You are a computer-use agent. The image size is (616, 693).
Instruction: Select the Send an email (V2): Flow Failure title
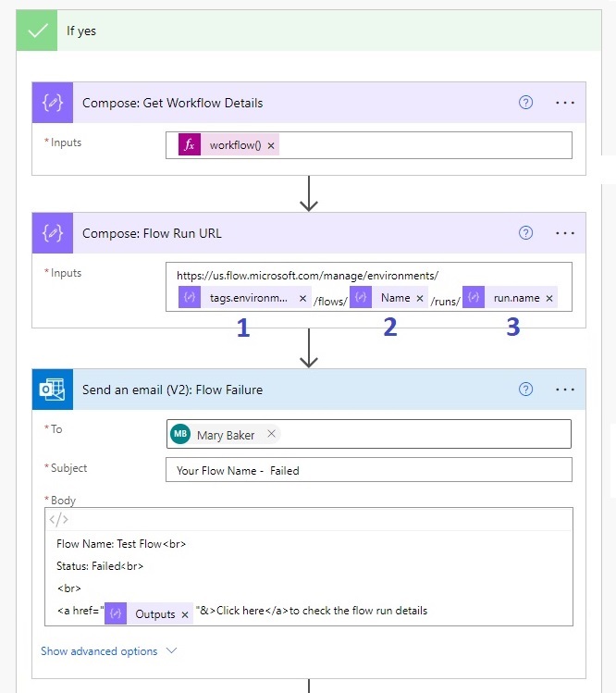[x=172, y=390]
